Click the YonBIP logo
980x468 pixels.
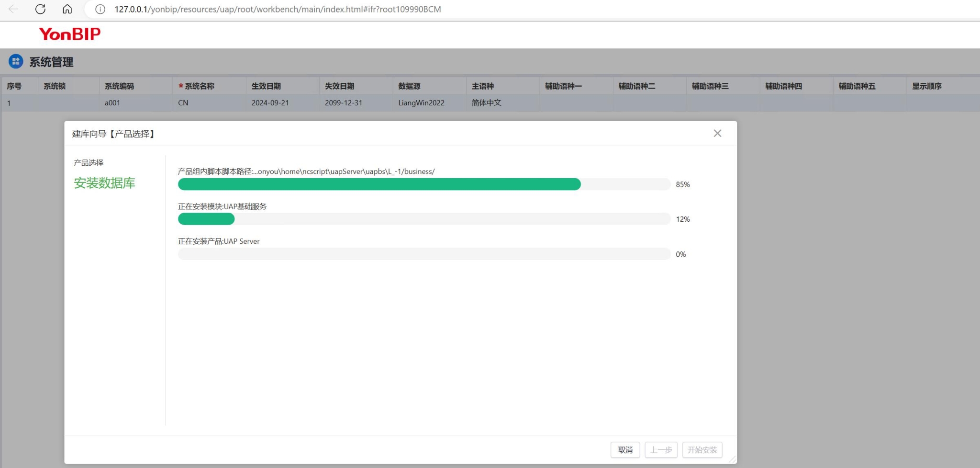pyautogui.click(x=69, y=34)
